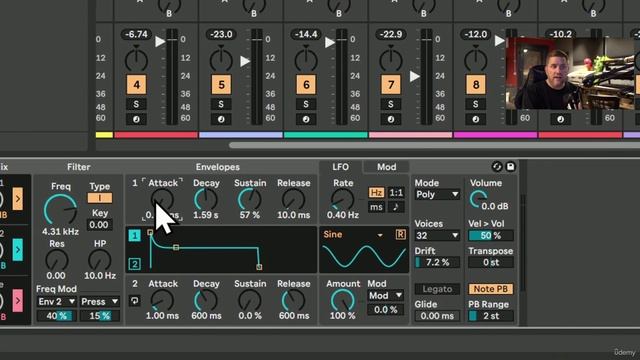The image size is (640, 360).
Task: Click the LFO Mod amount 0.0 % field
Action: (x=385, y=309)
